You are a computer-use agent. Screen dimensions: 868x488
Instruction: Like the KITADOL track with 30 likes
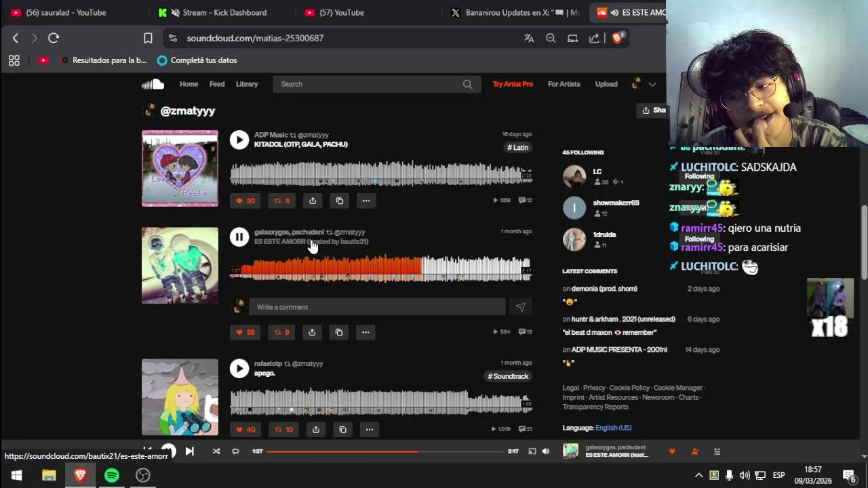(245, 201)
